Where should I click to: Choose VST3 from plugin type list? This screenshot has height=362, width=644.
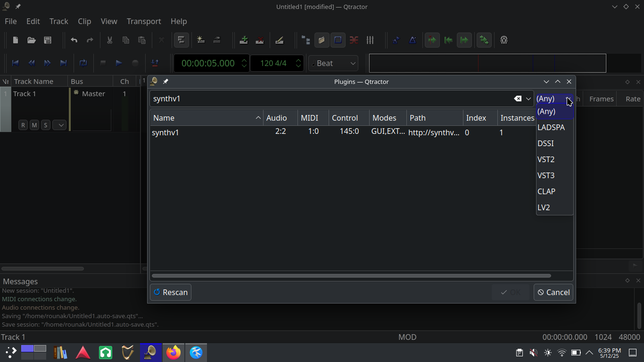[x=554, y=175]
